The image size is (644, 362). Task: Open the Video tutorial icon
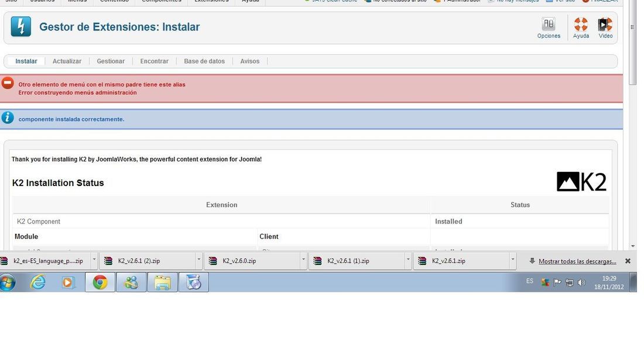(x=605, y=28)
